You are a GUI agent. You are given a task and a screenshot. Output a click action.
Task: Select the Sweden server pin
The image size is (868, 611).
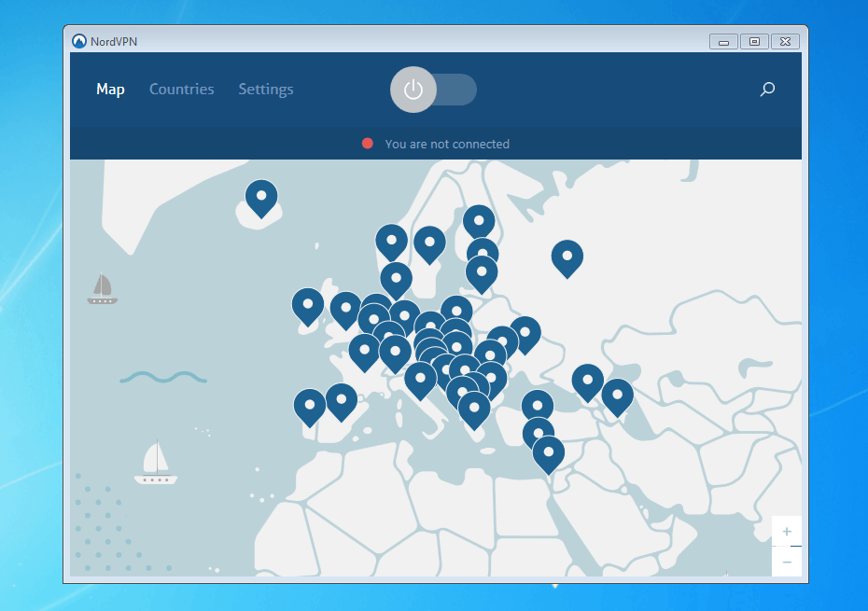click(x=429, y=244)
